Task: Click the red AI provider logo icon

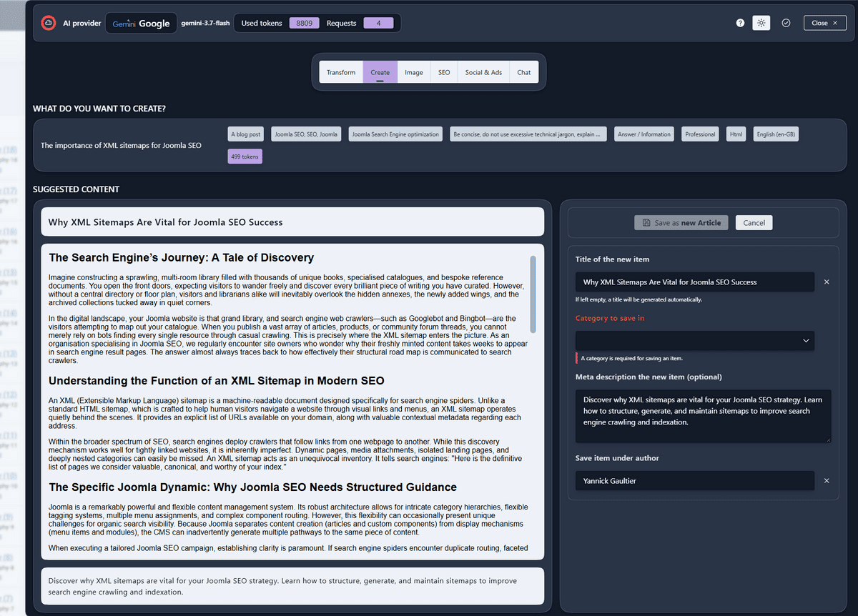Action: pyautogui.click(x=49, y=23)
